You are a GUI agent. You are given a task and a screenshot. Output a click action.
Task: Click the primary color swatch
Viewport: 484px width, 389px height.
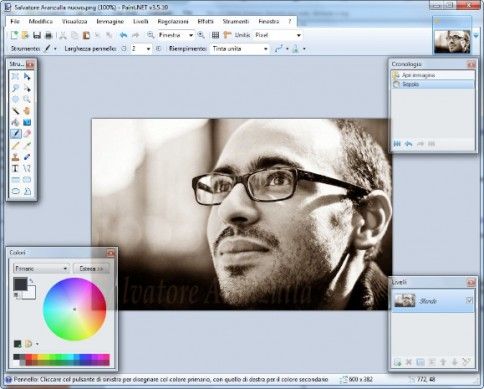click(x=20, y=284)
